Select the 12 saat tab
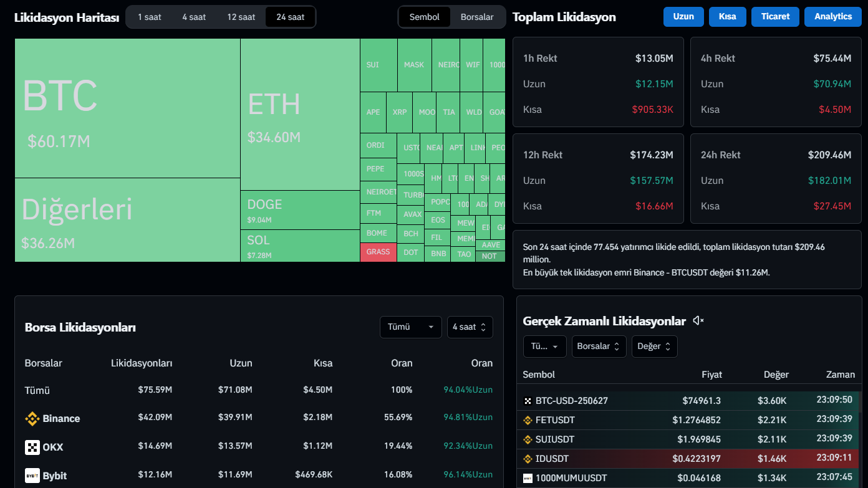The height and width of the screenshot is (488, 868). [x=241, y=17]
